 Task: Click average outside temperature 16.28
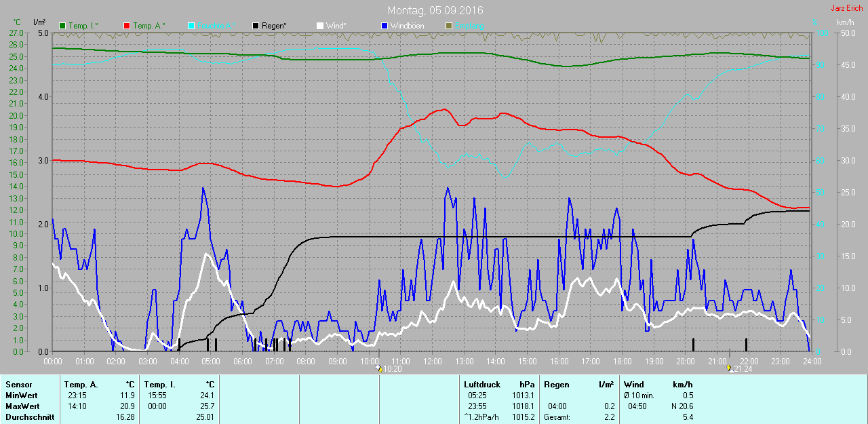tap(125, 417)
